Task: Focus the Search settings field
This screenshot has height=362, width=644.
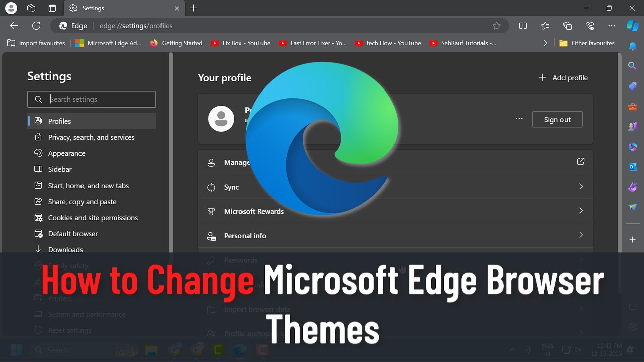Action: coord(92,99)
